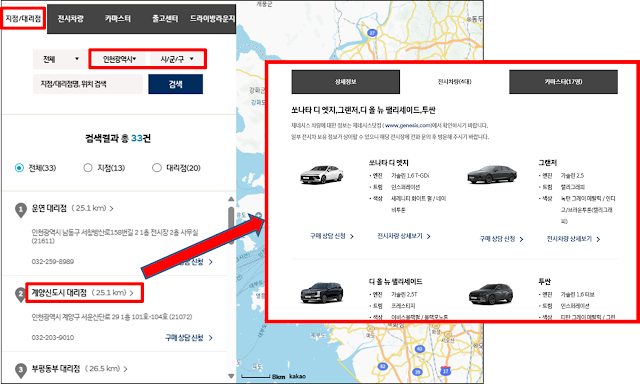Click 구매 상담 신청 for 계양신도시 대리점
Viewport: 640px width, 384px height.
[x=189, y=337]
